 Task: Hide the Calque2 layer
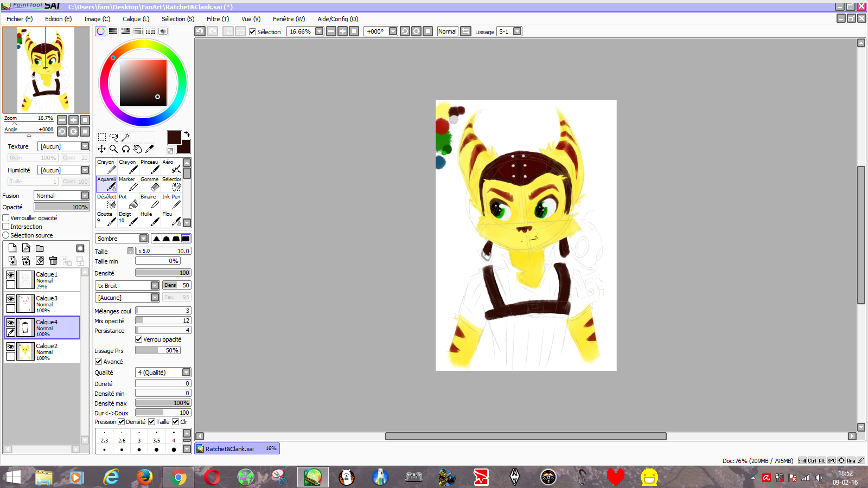pos(10,346)
